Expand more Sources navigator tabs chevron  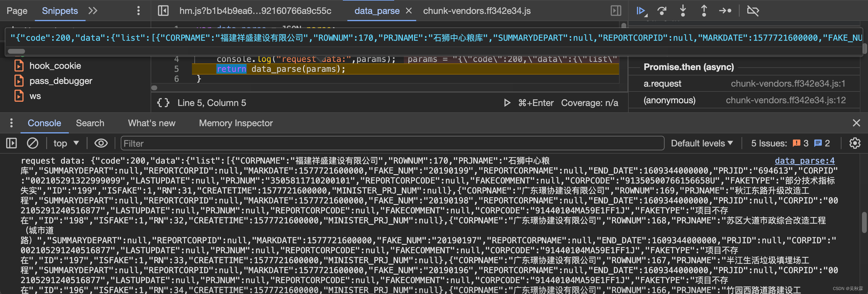[93, 11]
